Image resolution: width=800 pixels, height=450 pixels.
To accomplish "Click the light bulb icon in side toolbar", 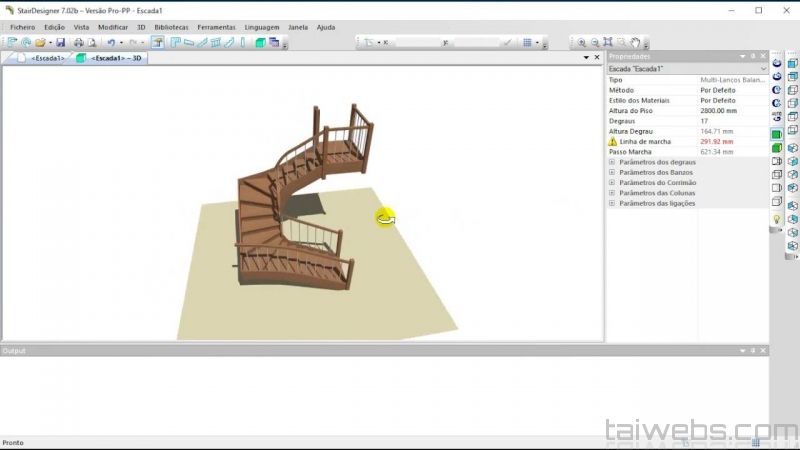I will tap(776, 218).
